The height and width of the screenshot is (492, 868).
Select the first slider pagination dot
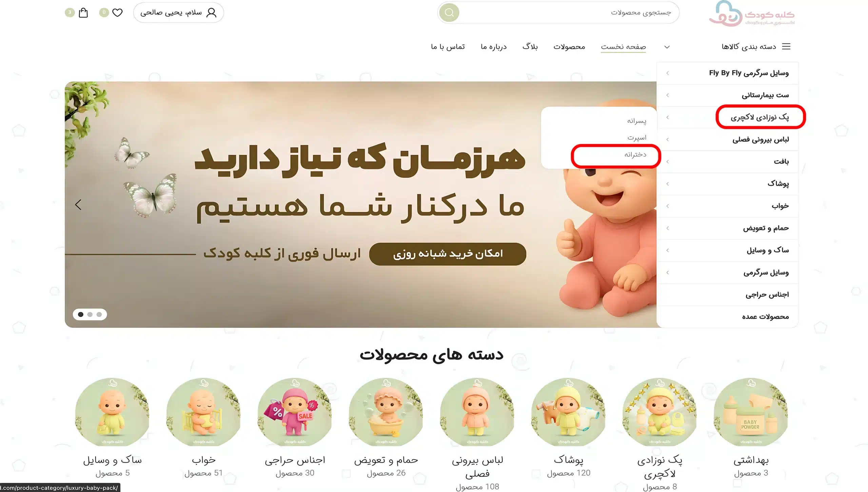[x=81, y=314]
